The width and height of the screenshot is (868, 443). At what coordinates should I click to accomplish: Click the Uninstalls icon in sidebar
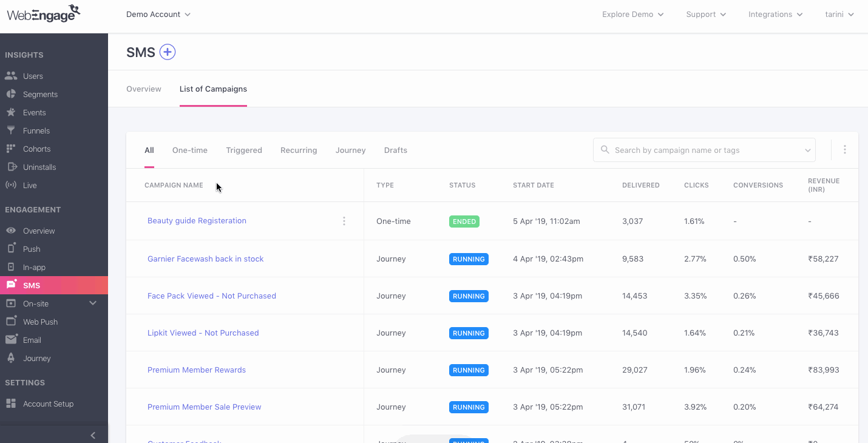(11, 167)
